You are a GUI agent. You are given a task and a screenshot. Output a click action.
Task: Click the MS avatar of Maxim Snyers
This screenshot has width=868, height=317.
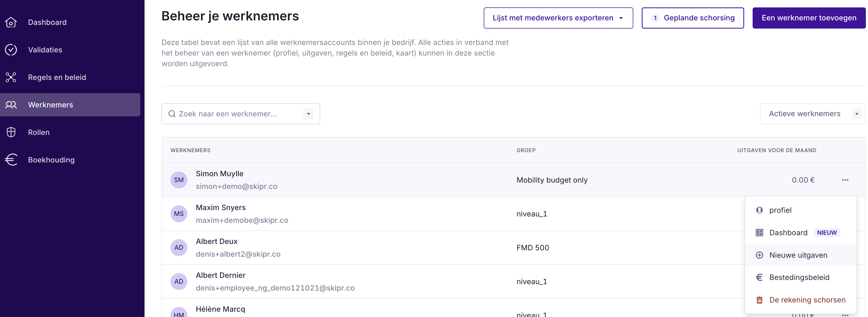179,214
